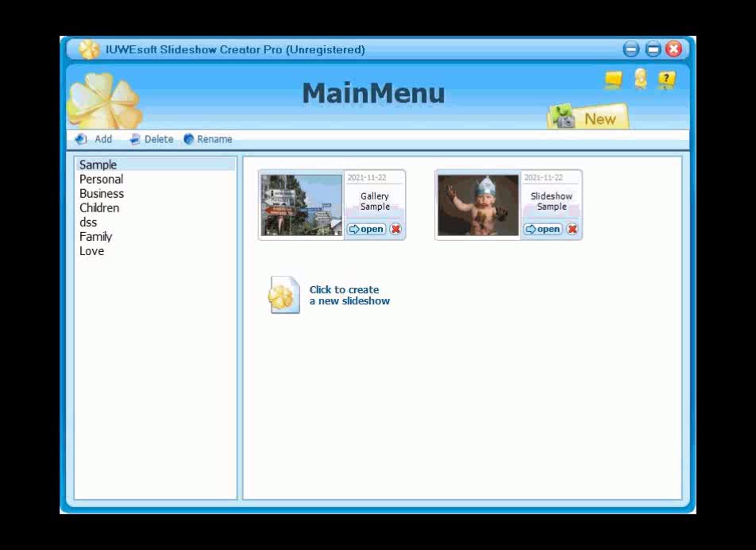Click the New slideshow camera button
The image size is (756, 550).
point(588,116)
